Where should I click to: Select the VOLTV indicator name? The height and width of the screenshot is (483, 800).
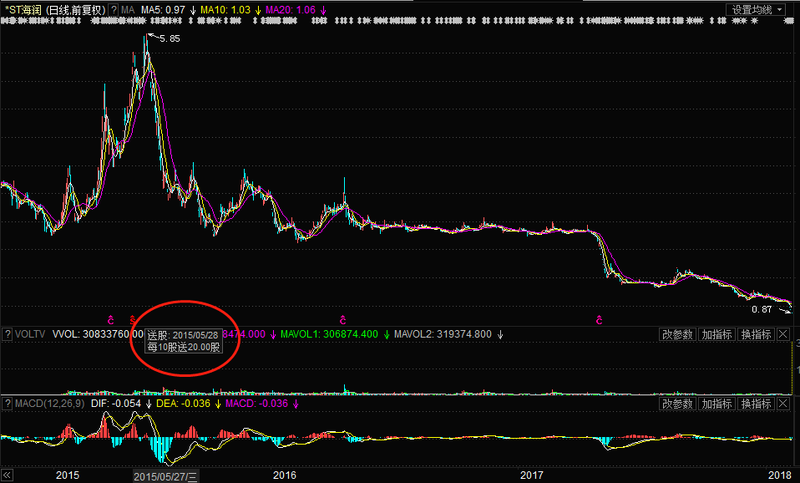[30, 335]
